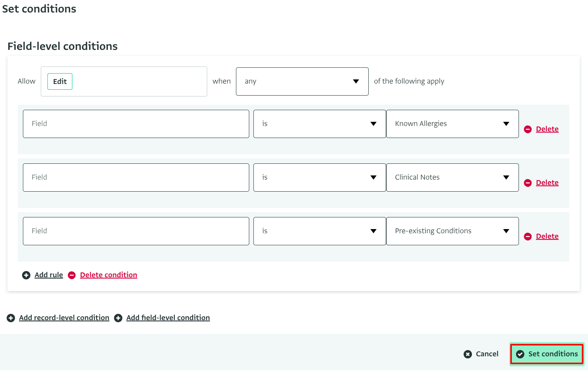The height and width of the screenshot is (370, 588).
Task: Open the 'any' match type dropdown
Action: click(302, 81)
